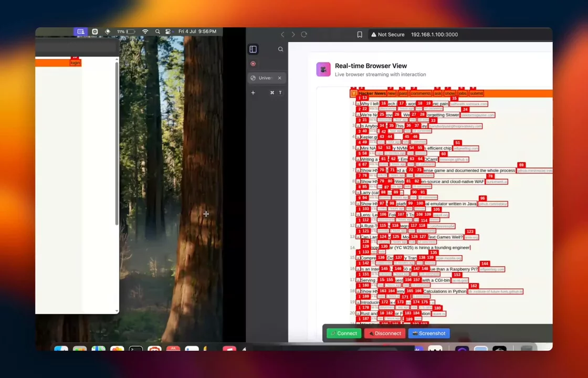Click the red record circle icon in sidebar
This screenshot has height=378, width=588.
pyautogui.click(x=253, y=64)
